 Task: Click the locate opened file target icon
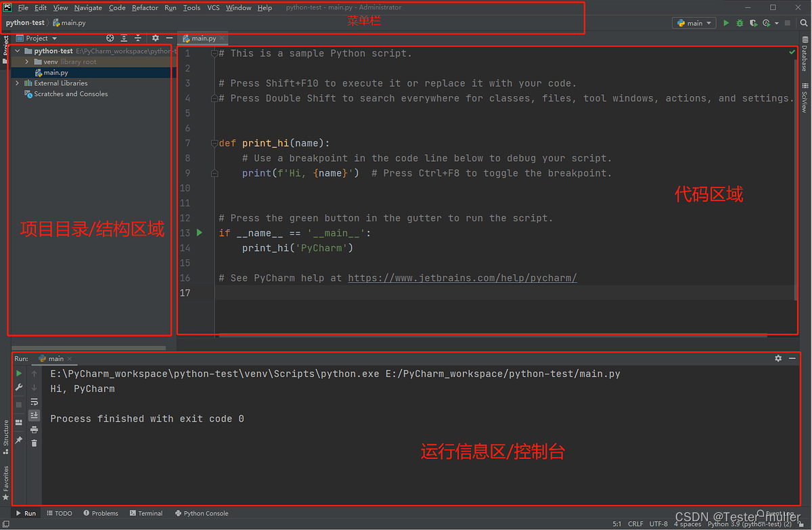110,39
